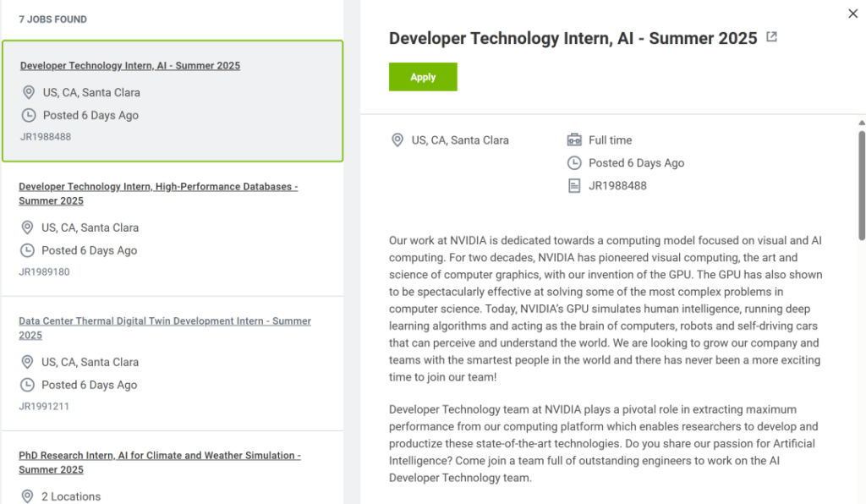
Task: Click location pin in Data Center Thermal card
Action: [x=27, y=362]
